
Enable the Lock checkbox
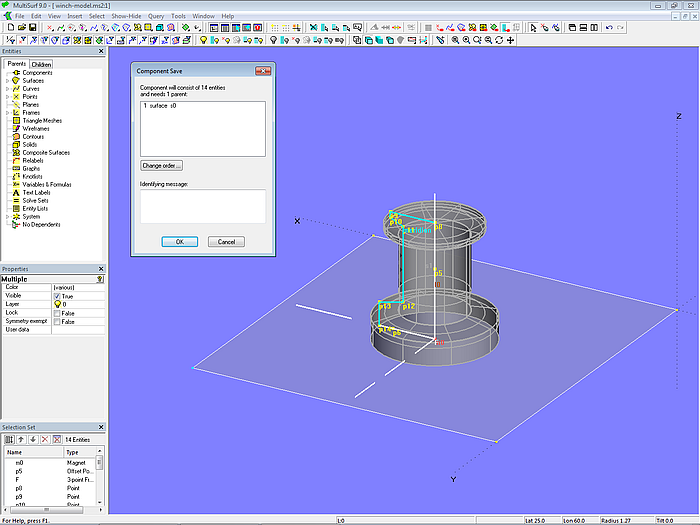(x=57, y=313)
